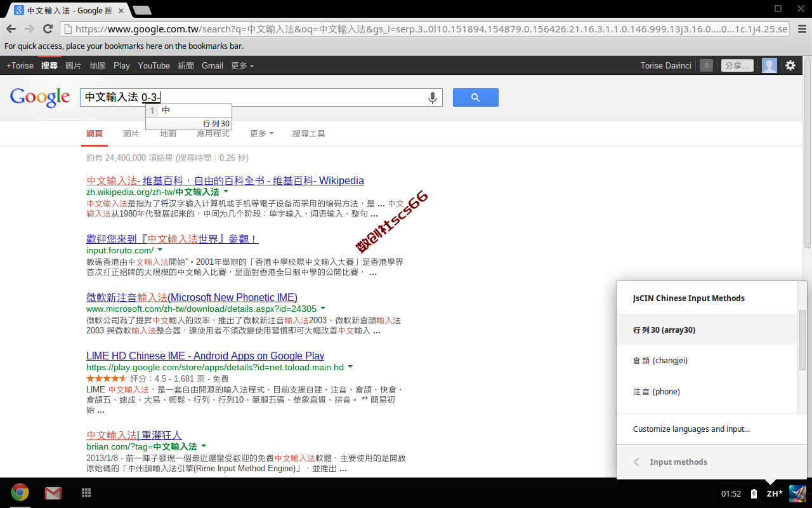This screenshot has width=812, height=508.
Task: Open 搜尋工具 search tools
Action: tap(309, 134)
